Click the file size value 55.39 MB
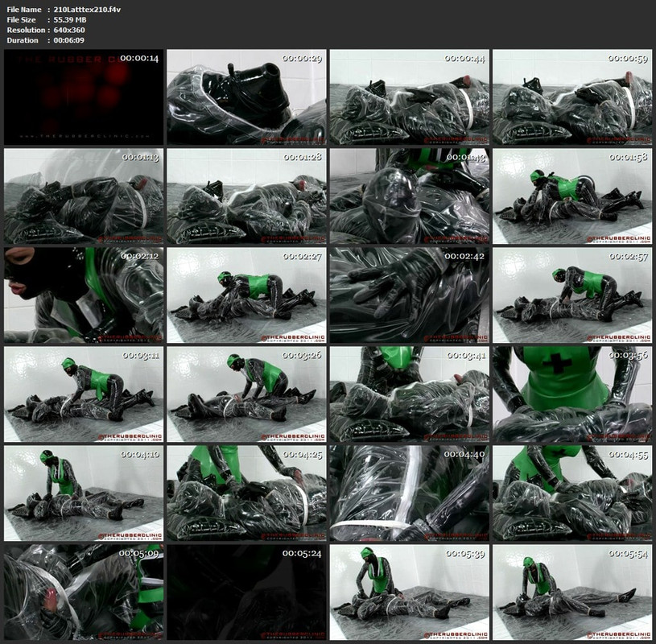This screenshot has height=644, width=656. click(70, 19)
